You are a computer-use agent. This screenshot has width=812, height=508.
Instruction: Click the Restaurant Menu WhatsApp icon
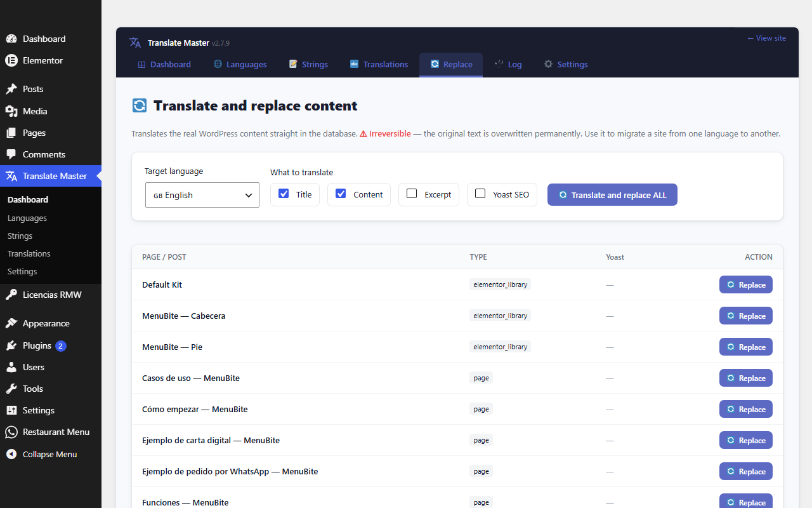11,432
